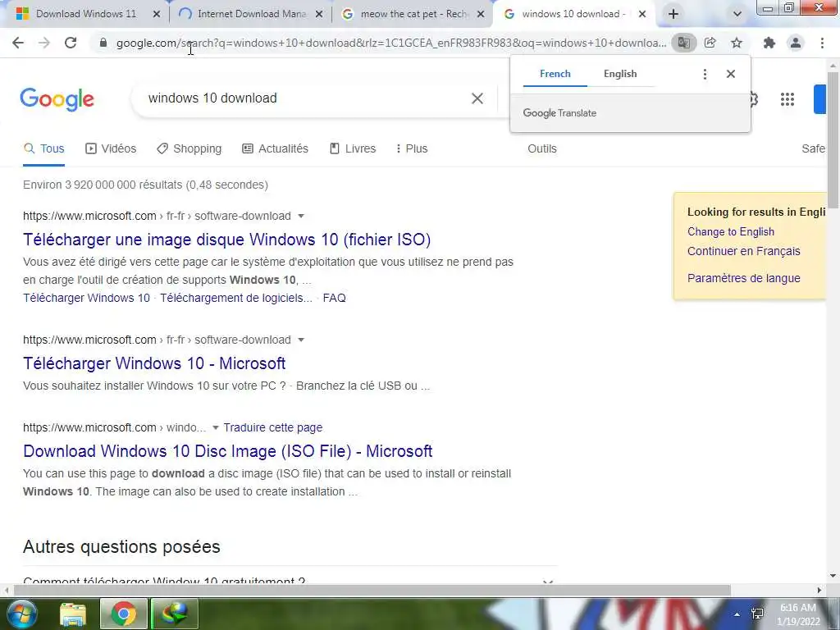Viewport: 840px width, 630px height.
Task: Open the Chrome profile avatar icon
Action: point(796,43)
